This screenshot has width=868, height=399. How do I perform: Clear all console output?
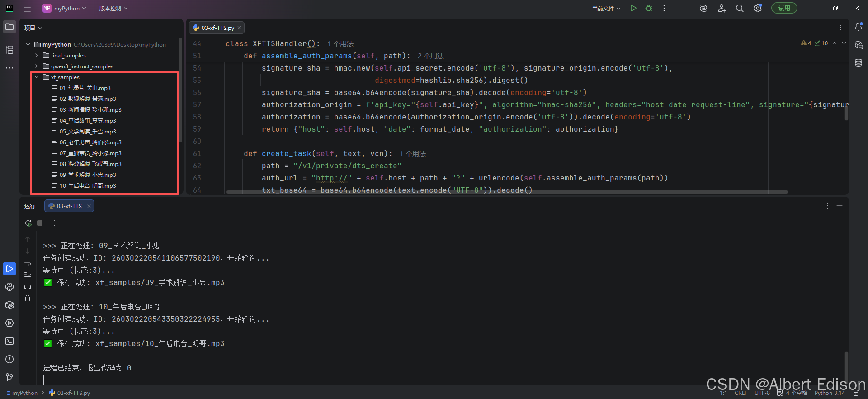tap(28, 298)
